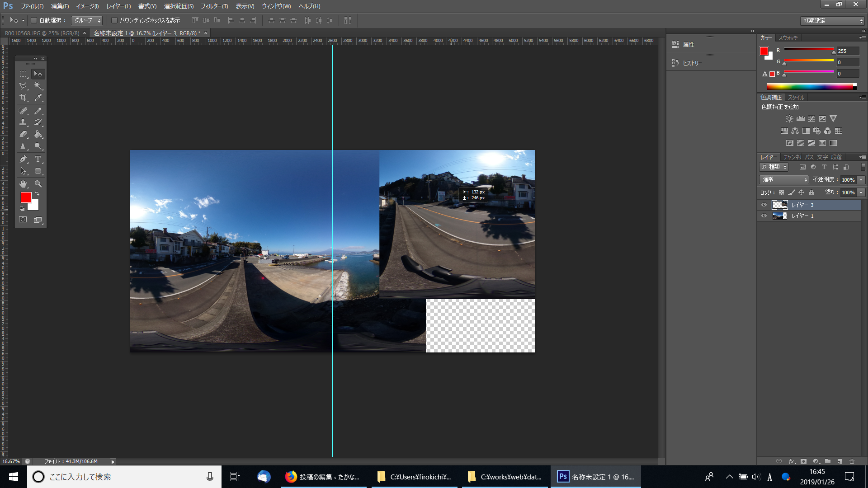The width and height of the screenshot is (868, 488).
Task: Select the Crop tool
Action: coord(23,98)
